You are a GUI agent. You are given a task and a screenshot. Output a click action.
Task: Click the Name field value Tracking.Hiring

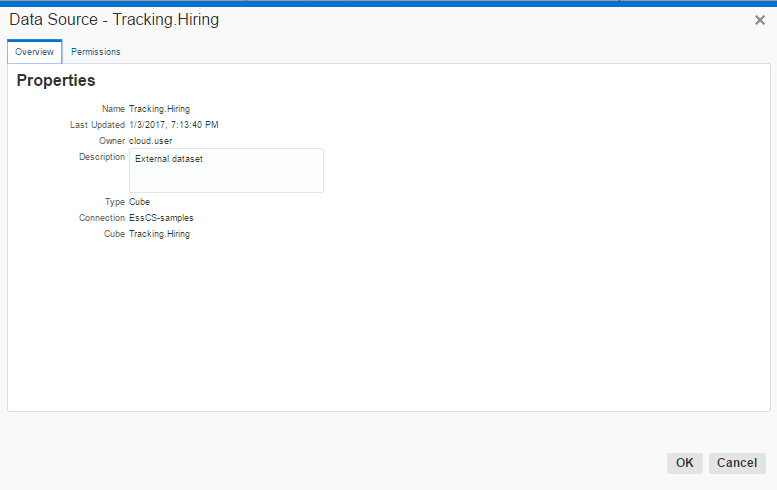pos(159,109)
